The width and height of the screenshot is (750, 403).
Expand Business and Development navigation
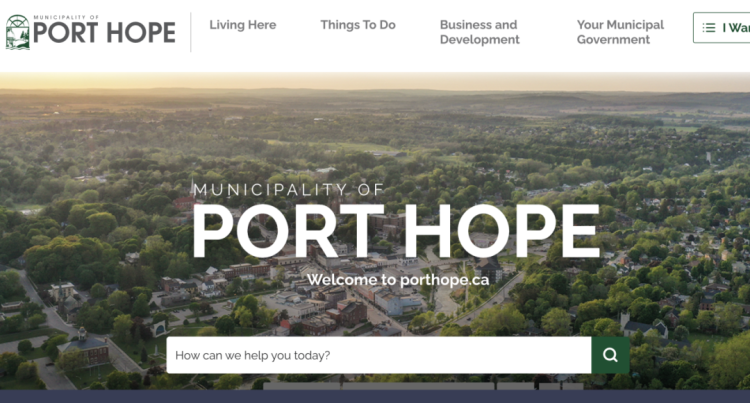(479, 32)
